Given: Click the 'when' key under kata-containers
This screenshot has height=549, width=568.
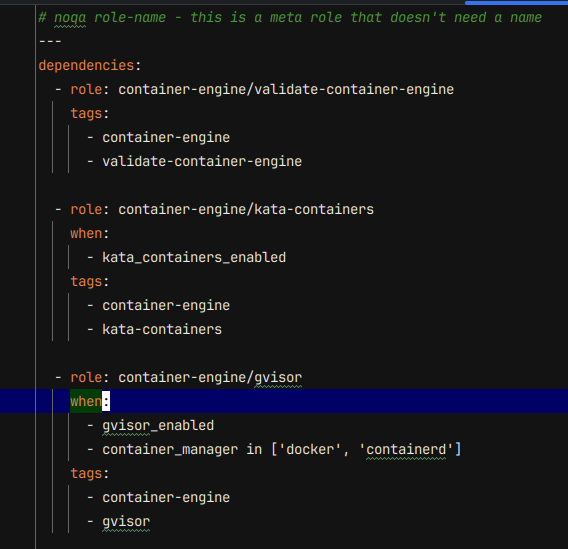Looking at the screenshot, I should tap(86, 234).
